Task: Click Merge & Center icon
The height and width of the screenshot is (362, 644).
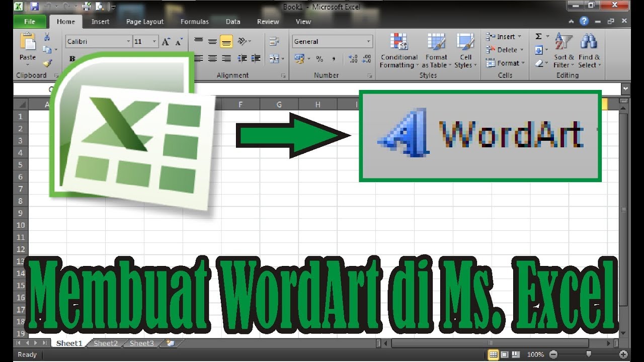Action: tap(274, 59)
